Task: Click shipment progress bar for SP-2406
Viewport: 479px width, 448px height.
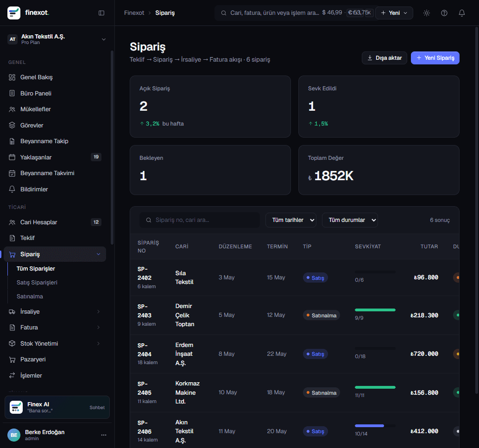Action: click(375, 426)
